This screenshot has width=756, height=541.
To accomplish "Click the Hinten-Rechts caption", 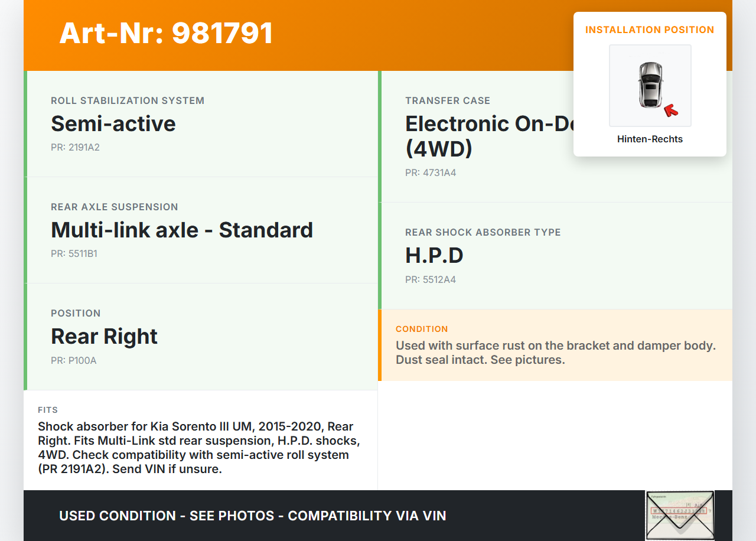I will 650,139.
